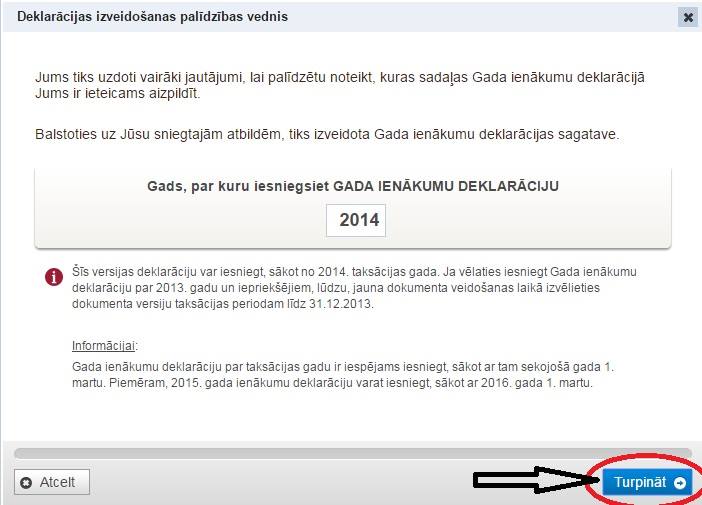Image resolution: width=702 pixels, height=505 pixels.
Task: Click the sentence starting 'Balstoties uz Jūsu sniegtajām atbildēm'
Action: click(327, 134)
